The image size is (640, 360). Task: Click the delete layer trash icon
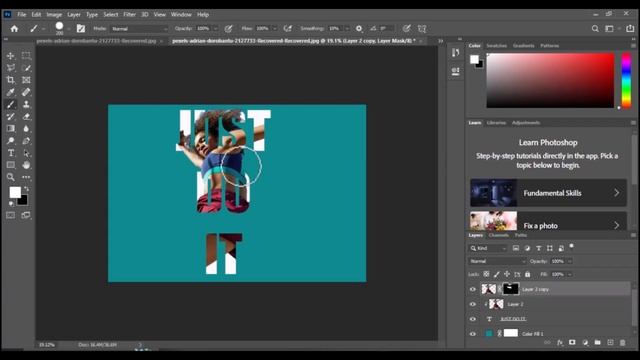click(622, 342)
